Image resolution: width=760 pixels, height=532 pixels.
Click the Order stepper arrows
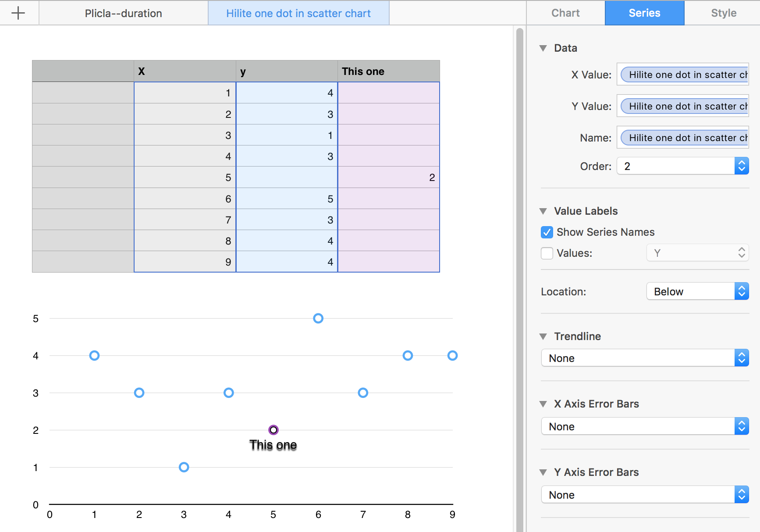741,166
